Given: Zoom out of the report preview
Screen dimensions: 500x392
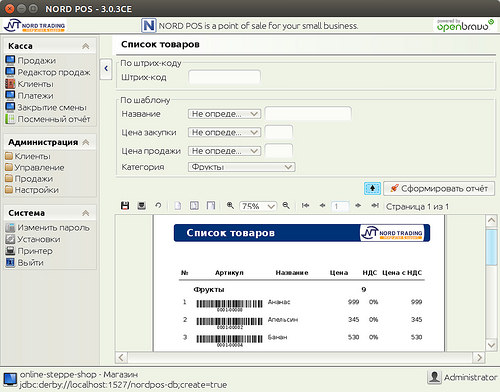Looking at the screenshot, I should coord(286,206).
